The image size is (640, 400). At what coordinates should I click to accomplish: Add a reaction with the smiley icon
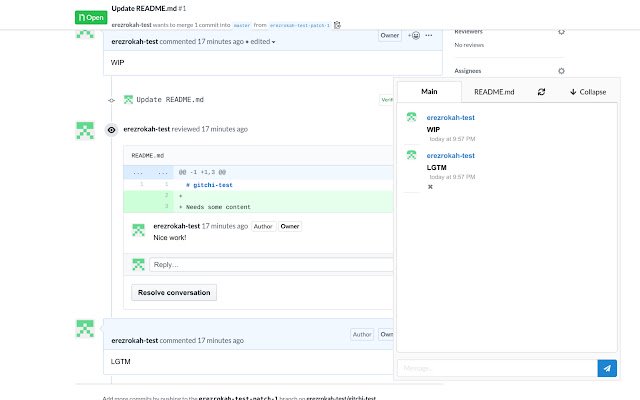click(x=414, y=36)
